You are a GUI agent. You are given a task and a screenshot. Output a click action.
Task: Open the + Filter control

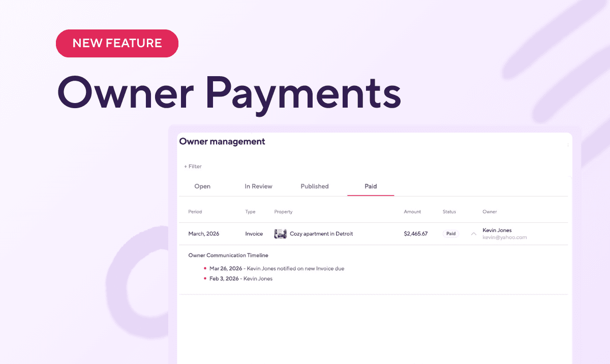[x=192, y=166]
